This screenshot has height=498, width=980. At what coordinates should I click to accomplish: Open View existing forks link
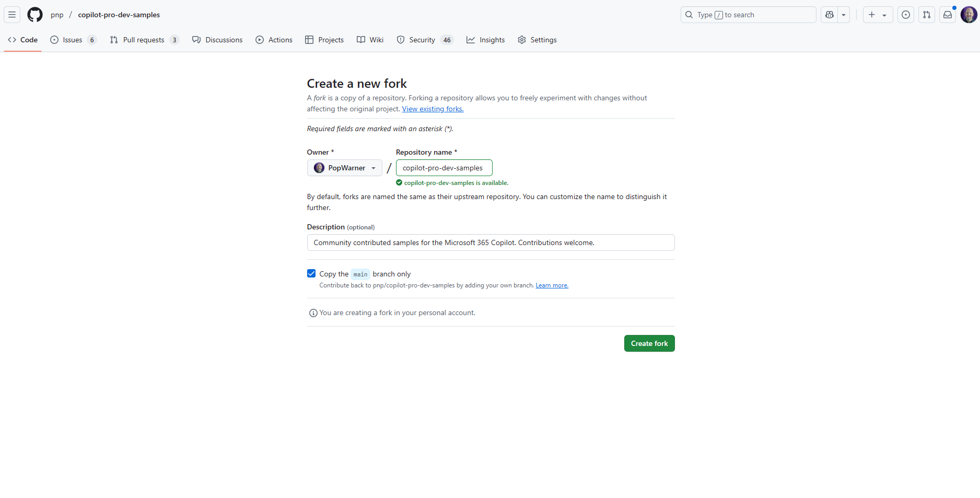pyautogui.click(x=433, y=109)
